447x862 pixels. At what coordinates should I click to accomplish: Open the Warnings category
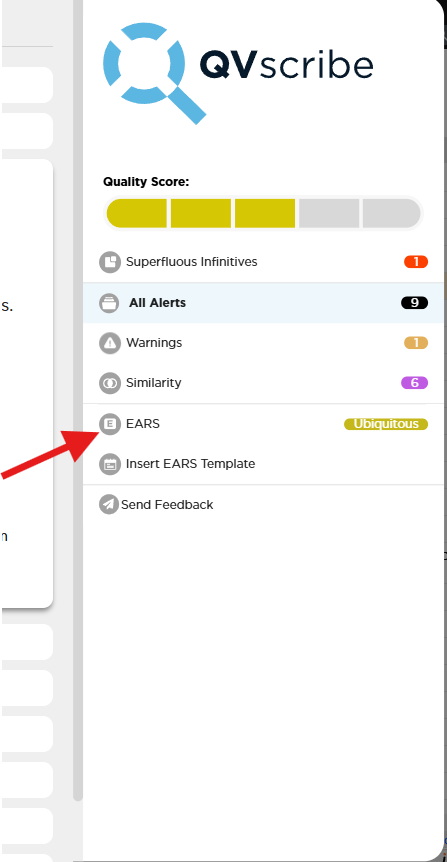[x=263, y=343]
